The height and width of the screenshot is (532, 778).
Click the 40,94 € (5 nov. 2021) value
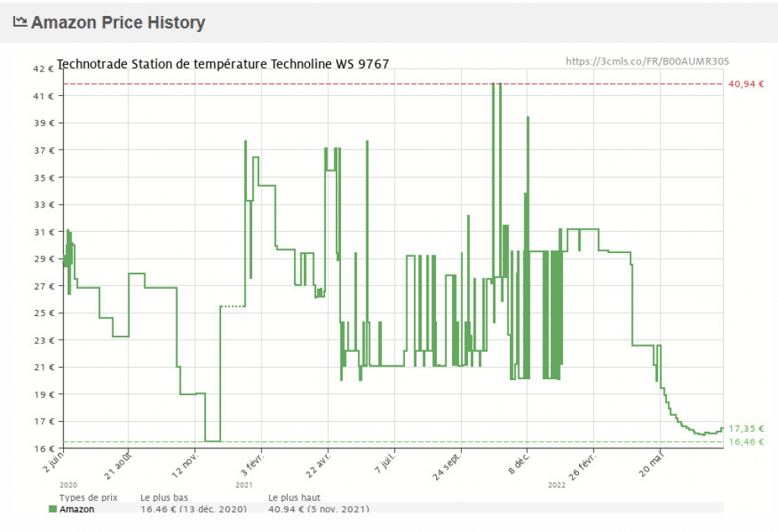click(x=318, y=509)
